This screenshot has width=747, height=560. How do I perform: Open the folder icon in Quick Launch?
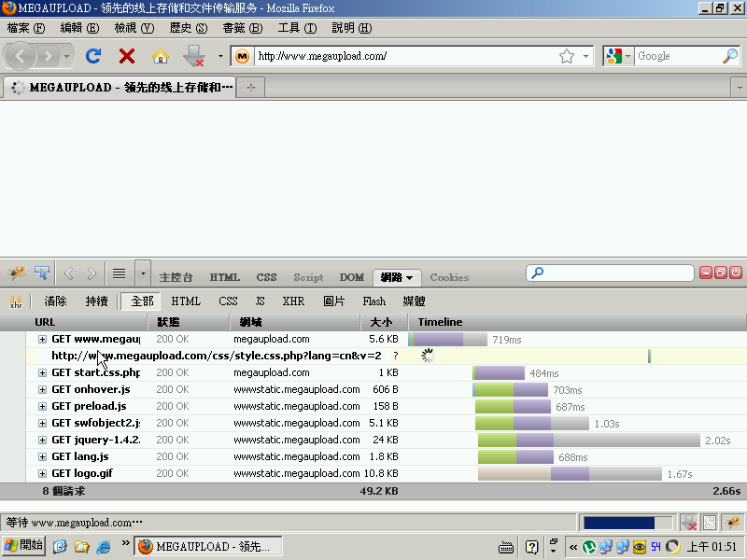pyautogui.click(x=81, y=546)
